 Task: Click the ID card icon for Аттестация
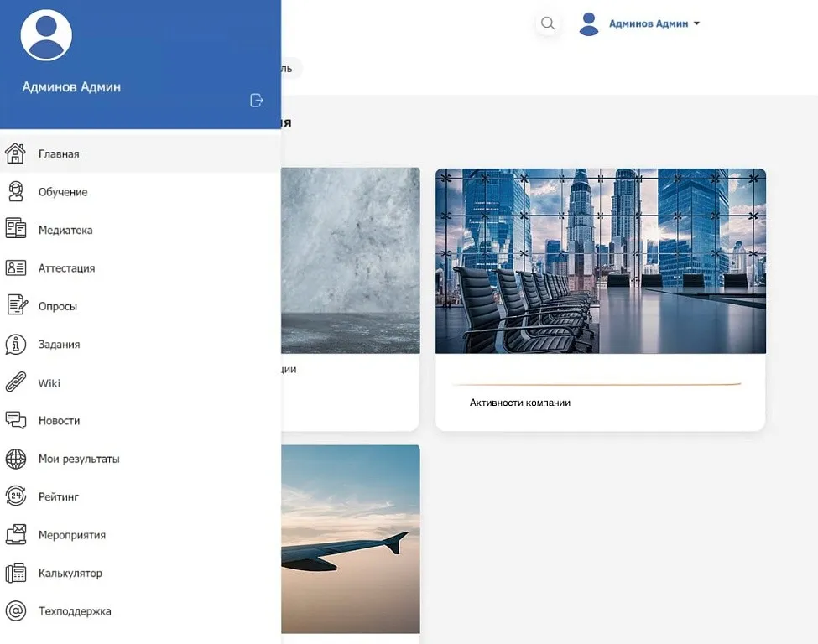[x=15, y=268]
